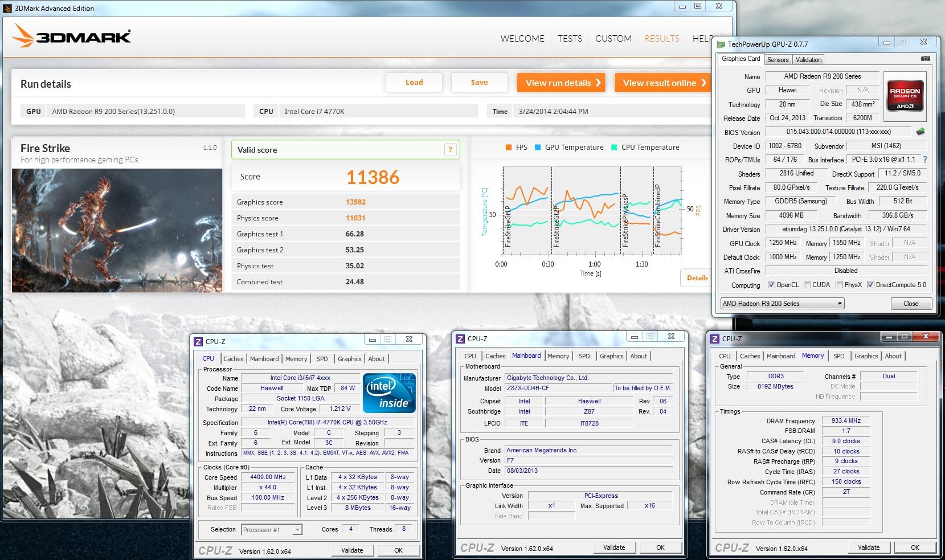Click OK in the CPU-Z CPU window

398,550
